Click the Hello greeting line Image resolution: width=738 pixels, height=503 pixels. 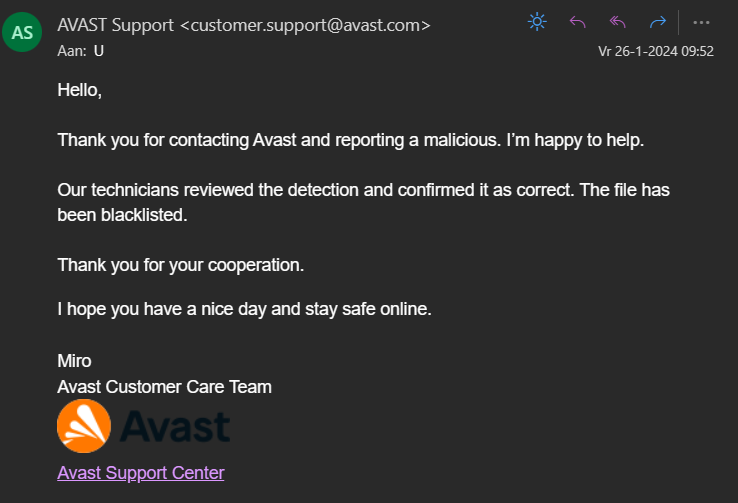[x=80, y=90]
